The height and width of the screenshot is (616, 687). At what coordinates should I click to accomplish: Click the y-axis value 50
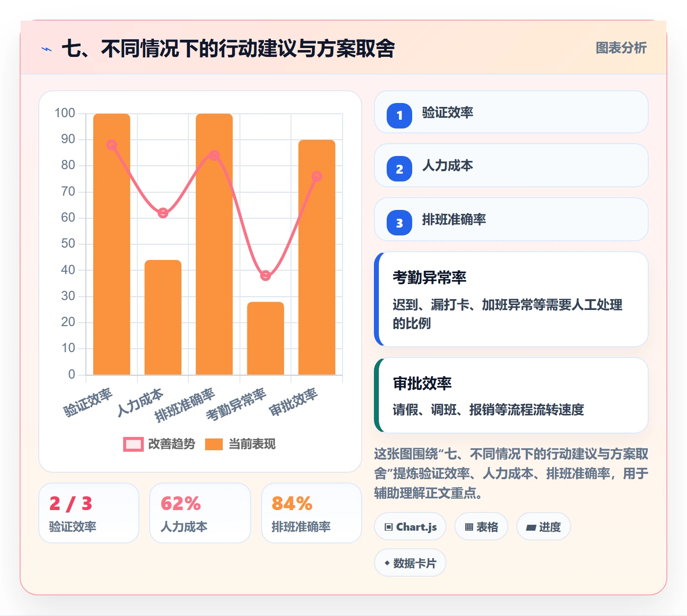tap(68, 244)
